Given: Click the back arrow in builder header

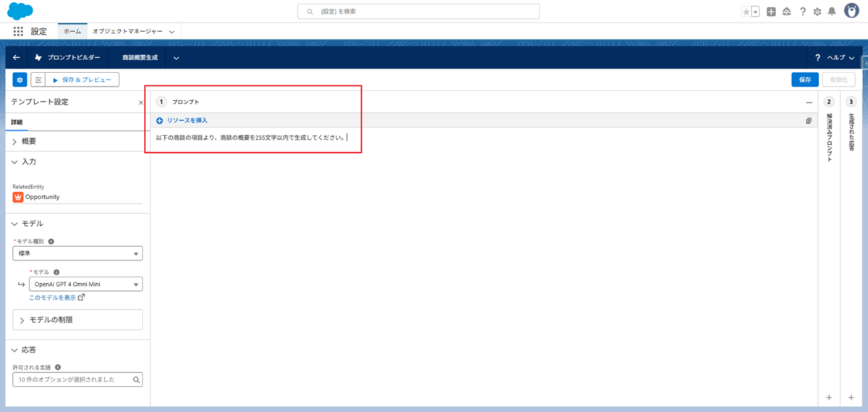Looking at the screenshot, I should pos(17,57).
